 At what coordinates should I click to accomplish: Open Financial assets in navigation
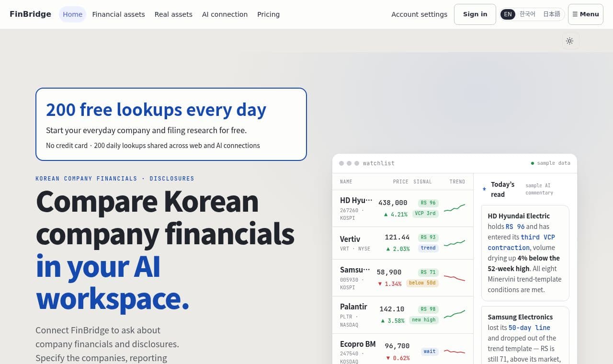click(x=118, y=14)
